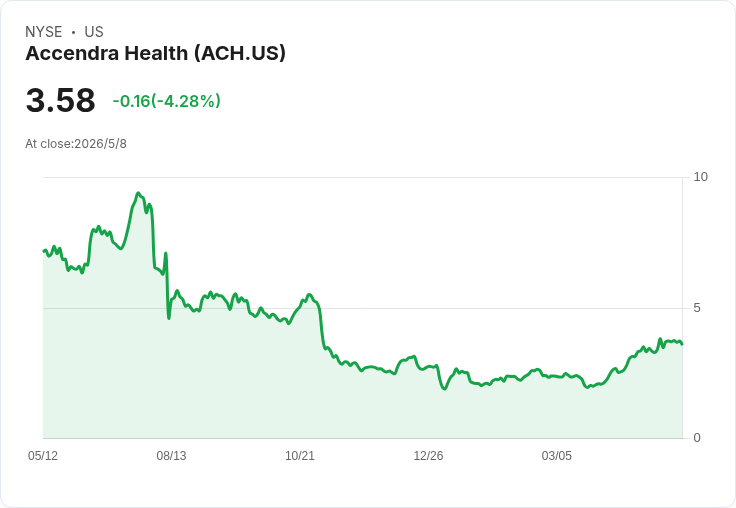Click the price line's highest peak near 9

coord(138,193)
